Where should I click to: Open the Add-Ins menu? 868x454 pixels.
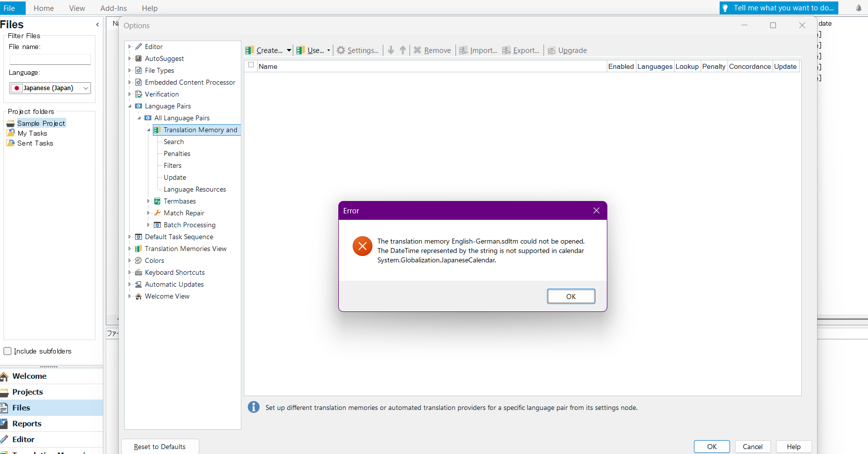[113, 8]
